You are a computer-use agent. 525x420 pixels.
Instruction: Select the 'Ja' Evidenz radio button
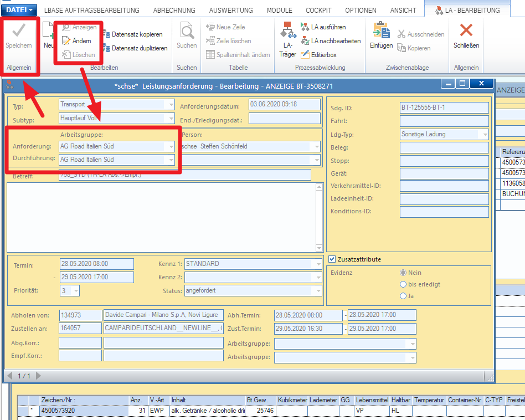pyautogui.click(x=403, y=296)
